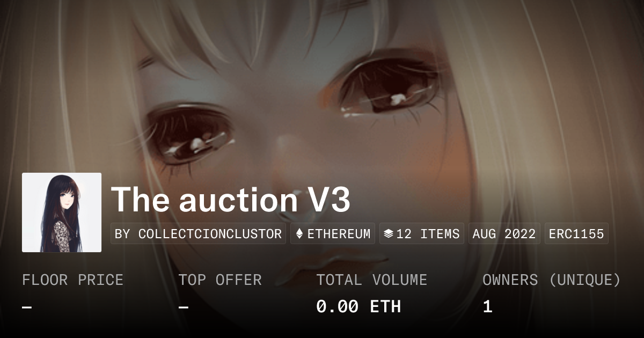This screenshot has width=644, height=338.
Task: Click the floor price dash value
Action: tap(27, 307)
